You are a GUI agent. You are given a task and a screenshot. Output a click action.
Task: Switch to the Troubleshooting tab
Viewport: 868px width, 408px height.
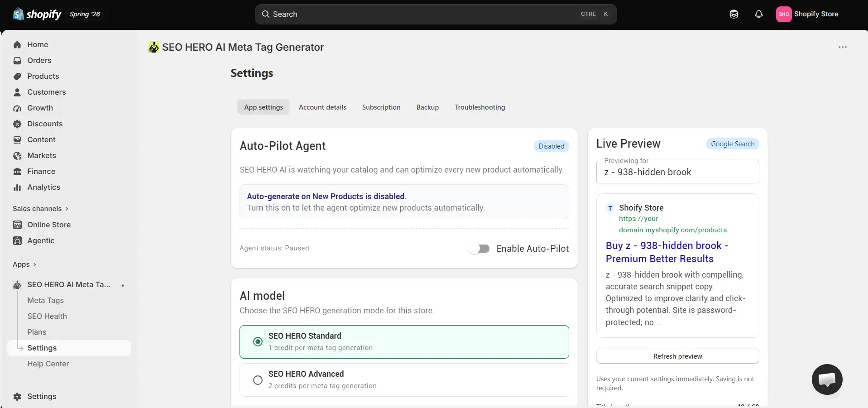click(480, 107)
